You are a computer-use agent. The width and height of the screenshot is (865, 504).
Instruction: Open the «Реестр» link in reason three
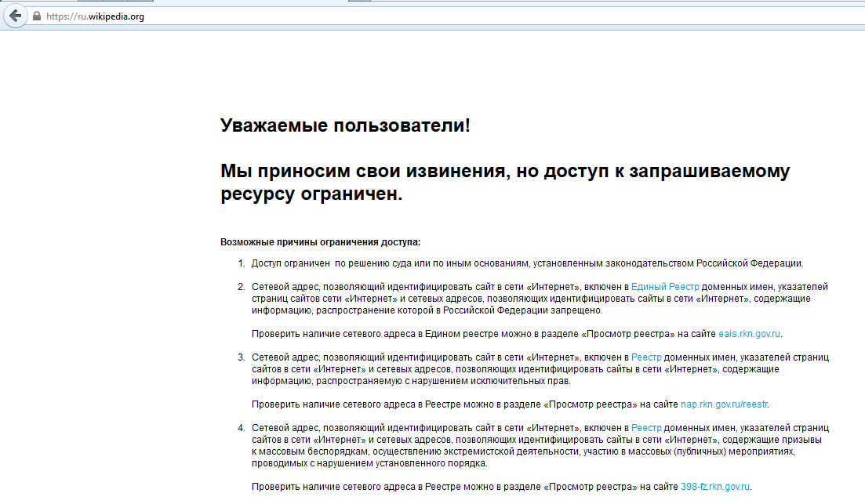coord(646,357)
